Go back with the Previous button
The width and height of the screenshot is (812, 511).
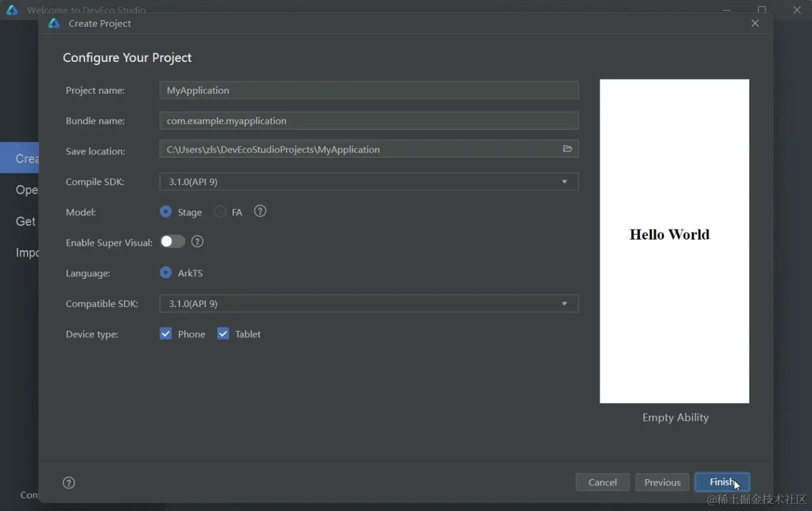pyautogui.click(x=662, y=482)
